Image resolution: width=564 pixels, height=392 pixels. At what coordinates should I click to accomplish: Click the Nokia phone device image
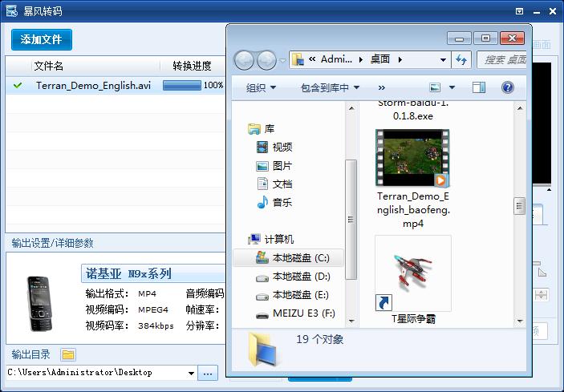pyautogui.click(x=39, y=304)
